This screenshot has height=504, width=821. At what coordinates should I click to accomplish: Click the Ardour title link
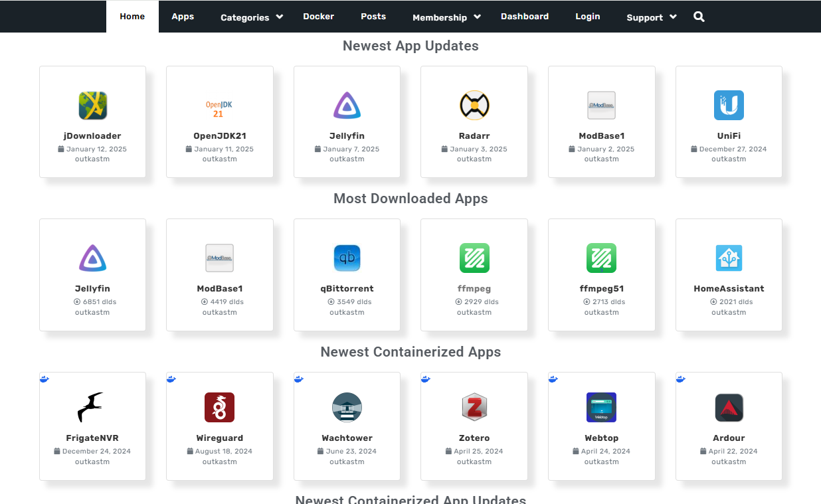(729, 438)
